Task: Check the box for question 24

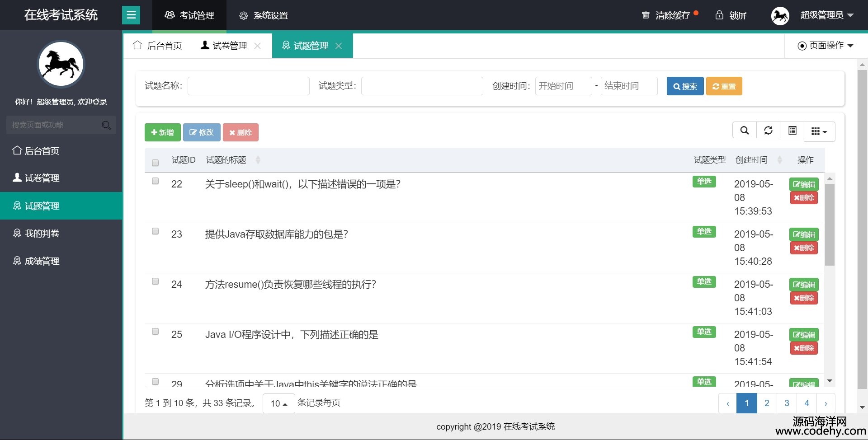Action: click(155, 281)
